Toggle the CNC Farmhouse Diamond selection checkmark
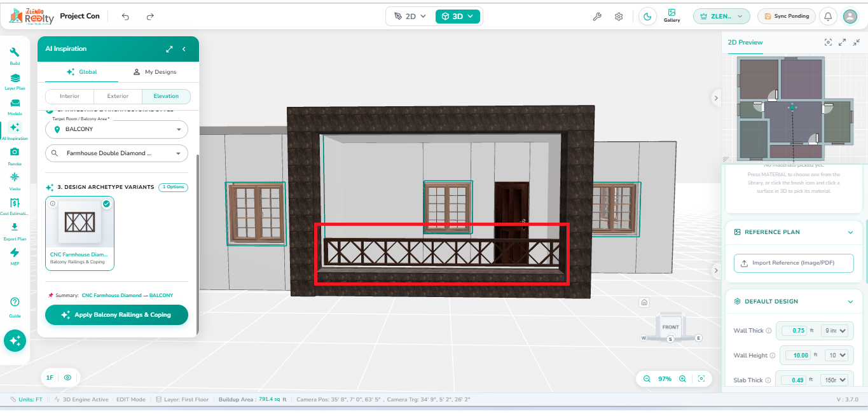The width and height of the screenshot is (868, 416). click(x=106, y=204)
